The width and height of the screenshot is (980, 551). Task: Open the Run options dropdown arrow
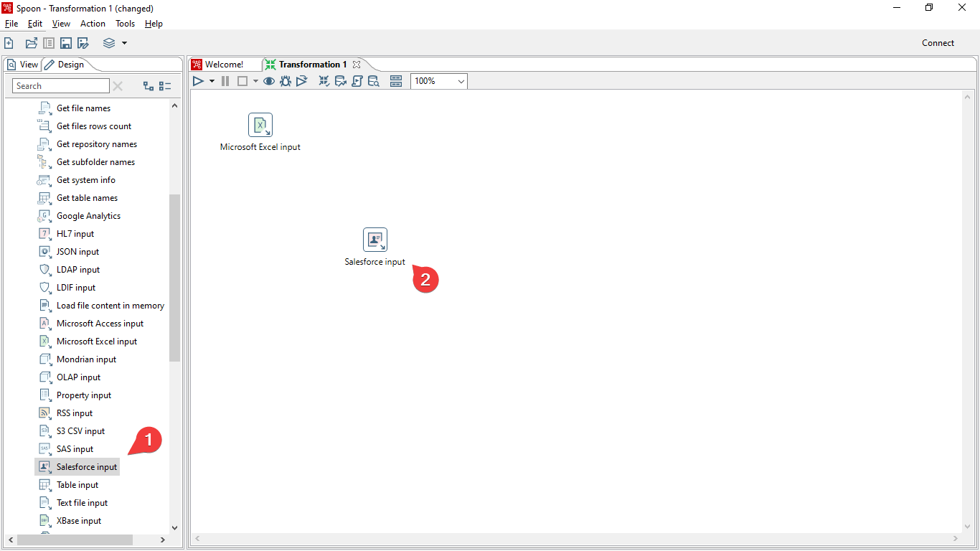click(212, 81)
